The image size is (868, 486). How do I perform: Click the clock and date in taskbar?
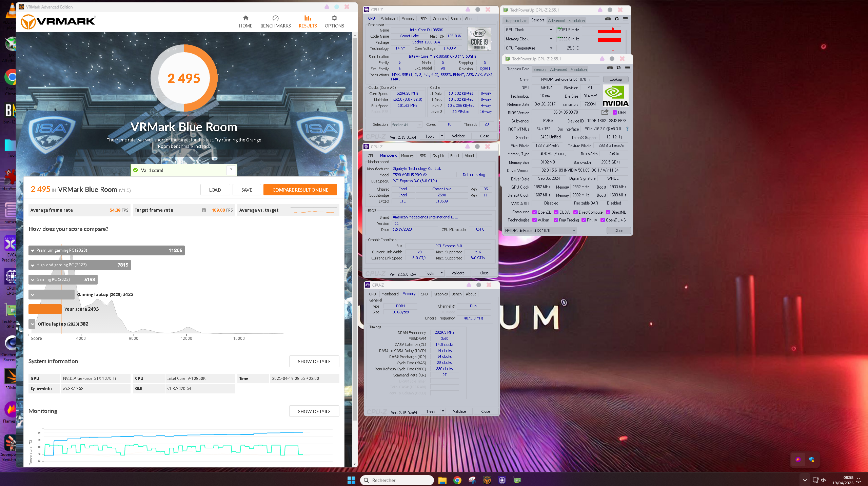pos(843,480)
